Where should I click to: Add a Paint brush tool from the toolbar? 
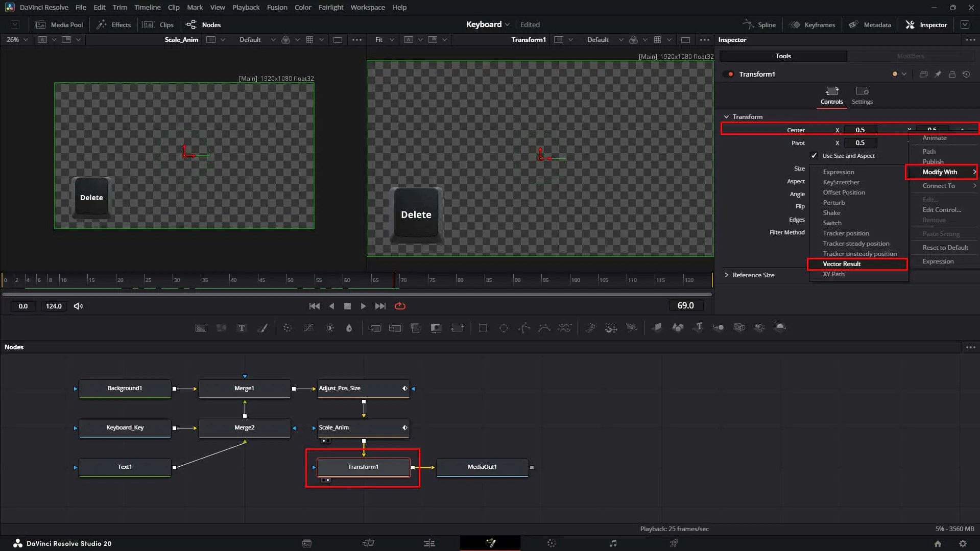click(x=262, y=328)
